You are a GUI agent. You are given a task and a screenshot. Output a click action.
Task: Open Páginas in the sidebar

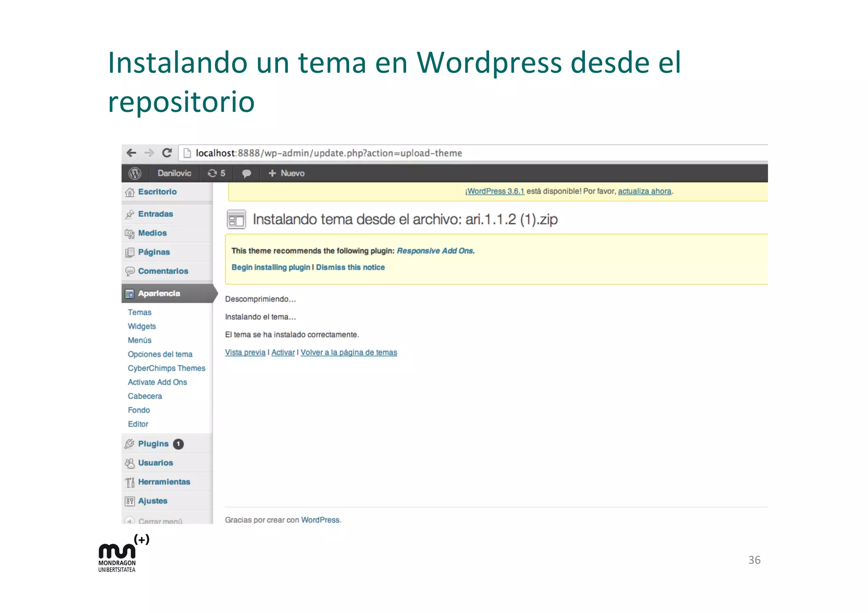point(154,252)
